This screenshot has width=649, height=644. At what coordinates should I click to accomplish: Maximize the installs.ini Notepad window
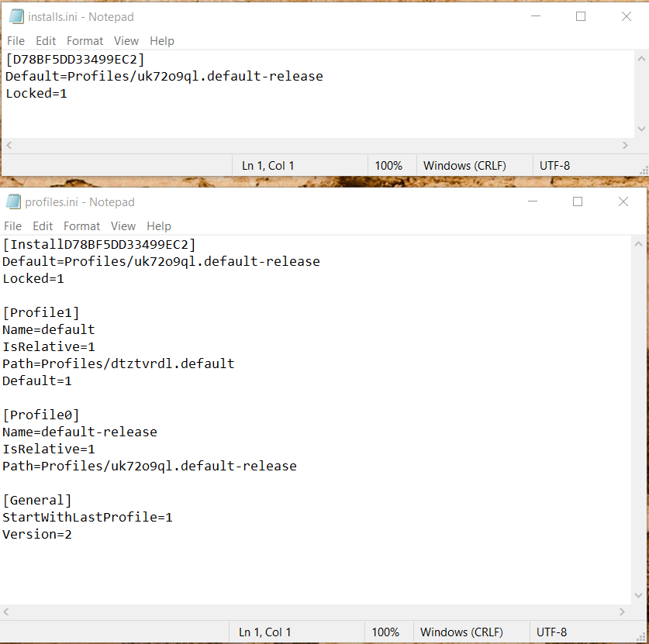coord(581,17)
